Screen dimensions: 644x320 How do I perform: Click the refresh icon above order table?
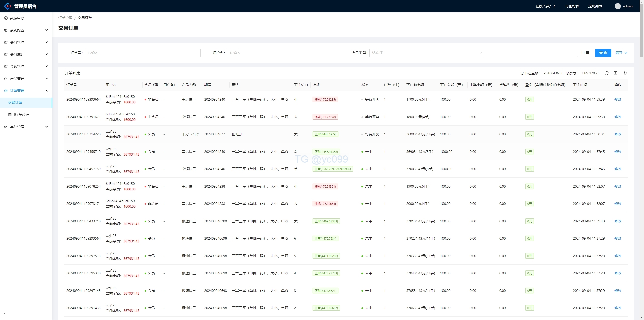pyautogui.click(x=607, y=73)
